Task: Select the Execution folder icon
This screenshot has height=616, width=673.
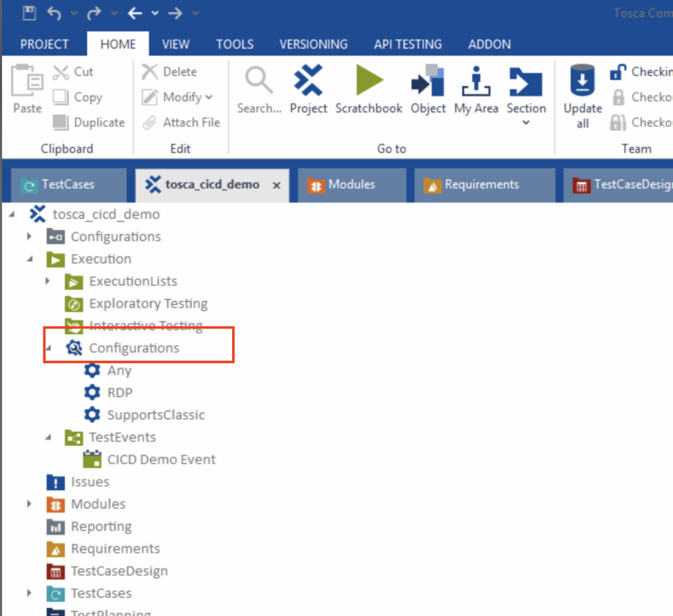Action: (x=55, y=259)
